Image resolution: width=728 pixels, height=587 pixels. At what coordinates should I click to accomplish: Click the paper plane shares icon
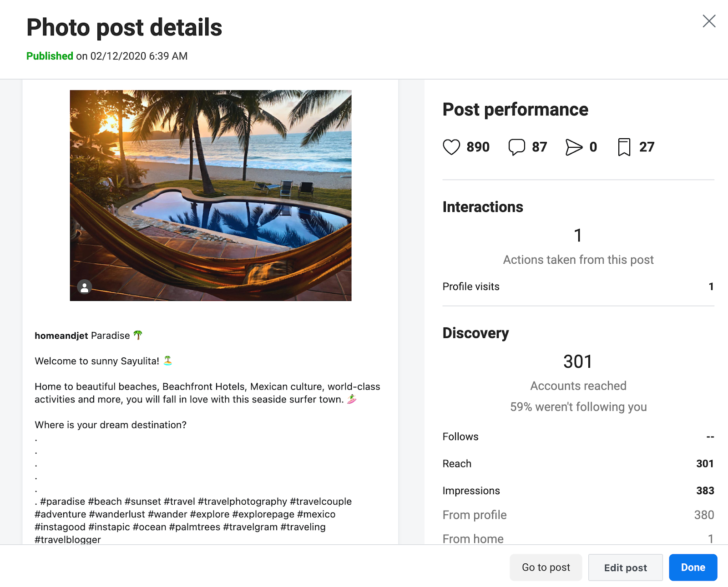click(574, 147)
